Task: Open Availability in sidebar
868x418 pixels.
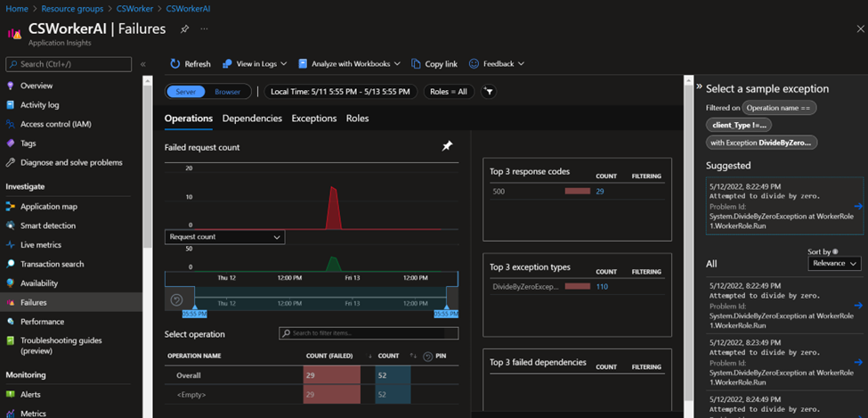Action: [x=39, y=283]
